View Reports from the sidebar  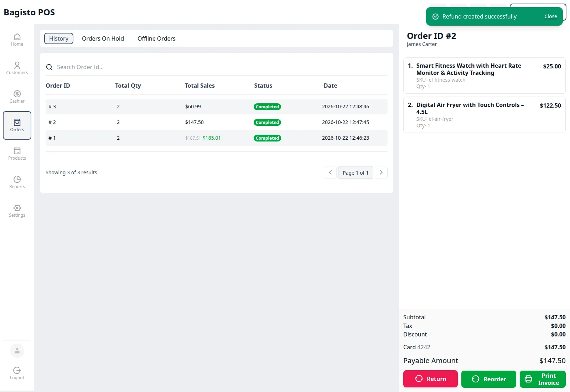click(x=17, y=182)
